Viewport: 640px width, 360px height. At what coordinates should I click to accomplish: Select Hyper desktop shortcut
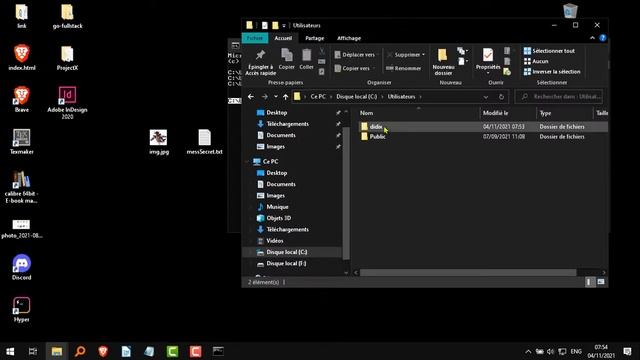(22, 309)
